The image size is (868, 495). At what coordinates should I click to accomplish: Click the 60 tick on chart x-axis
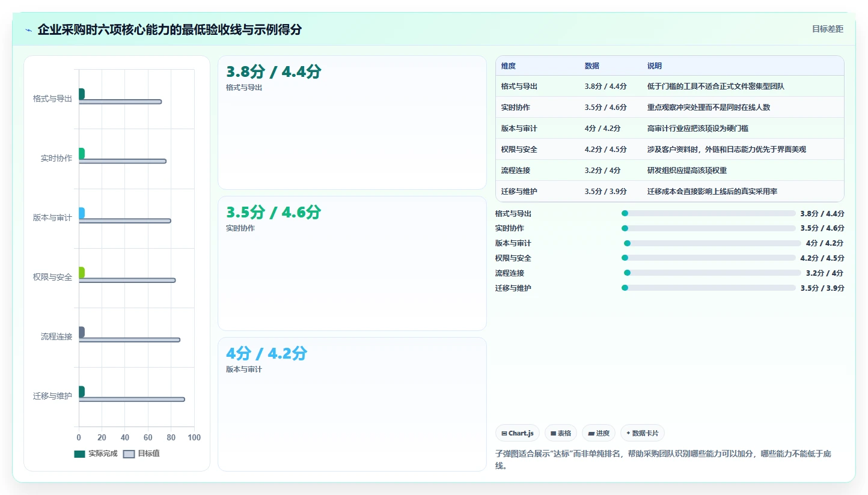click(148, 437)
